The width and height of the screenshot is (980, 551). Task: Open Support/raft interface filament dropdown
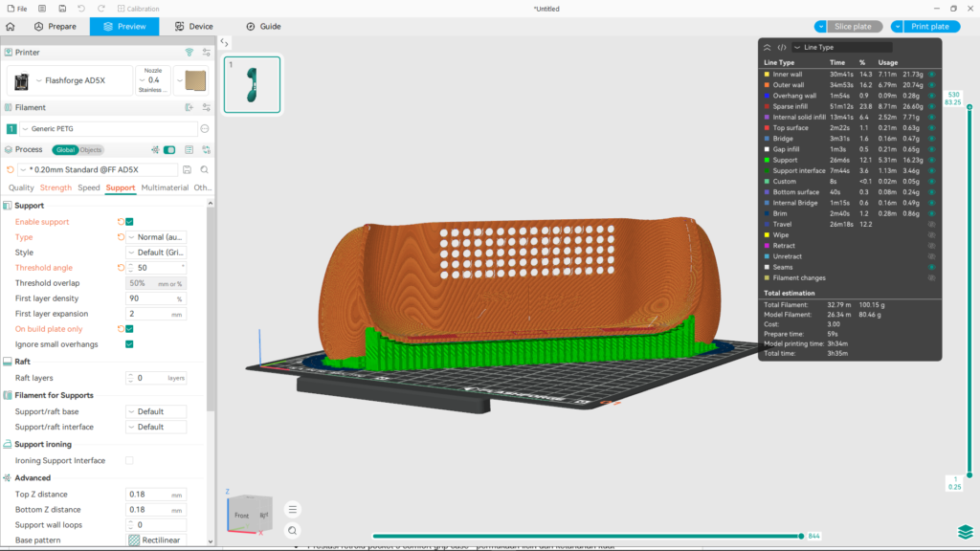pyautogui.click(x=156, y=427)
